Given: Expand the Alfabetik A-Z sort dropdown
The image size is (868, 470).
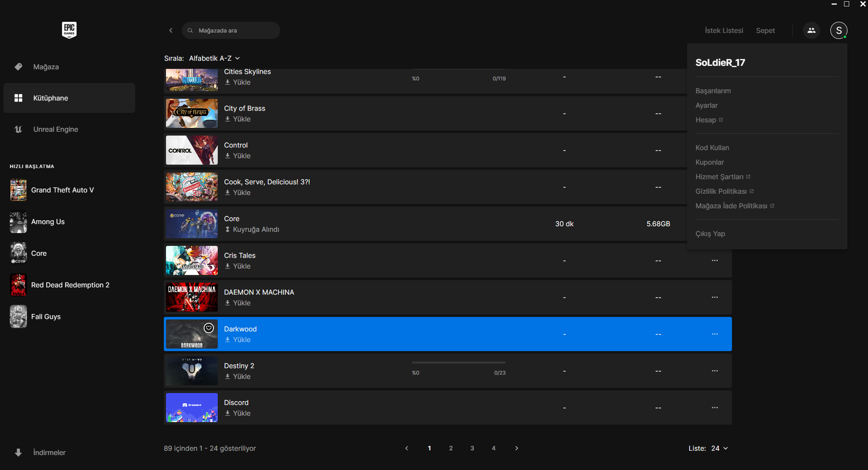Looking at the screenshot, I should click(214, 58).
